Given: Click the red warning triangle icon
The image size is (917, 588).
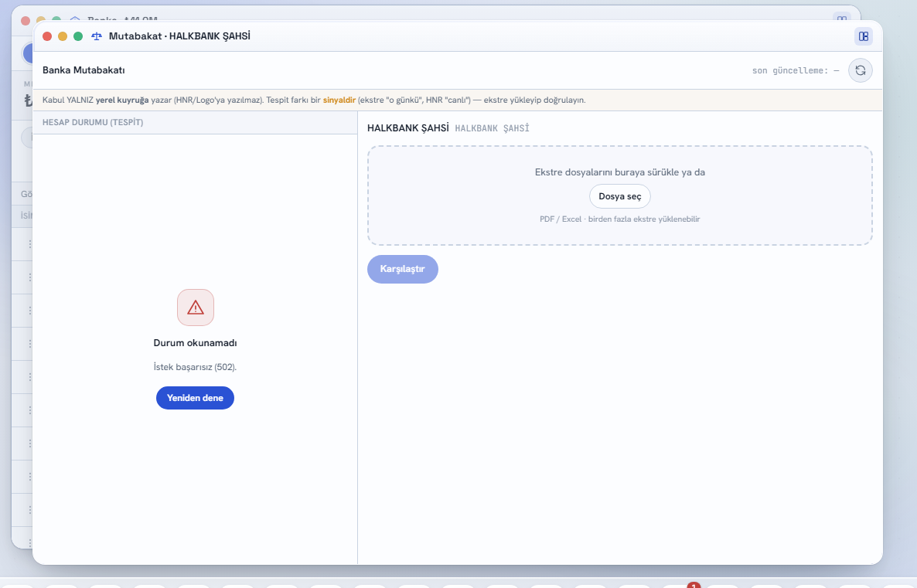Looking at the screenshot, I should point(196,308).
